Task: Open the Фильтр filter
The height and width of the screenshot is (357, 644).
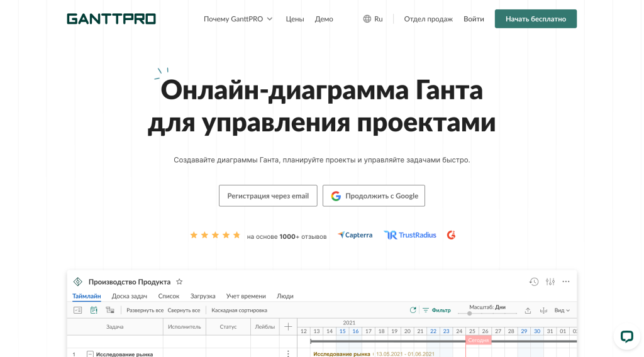Action: click(436, 310)
